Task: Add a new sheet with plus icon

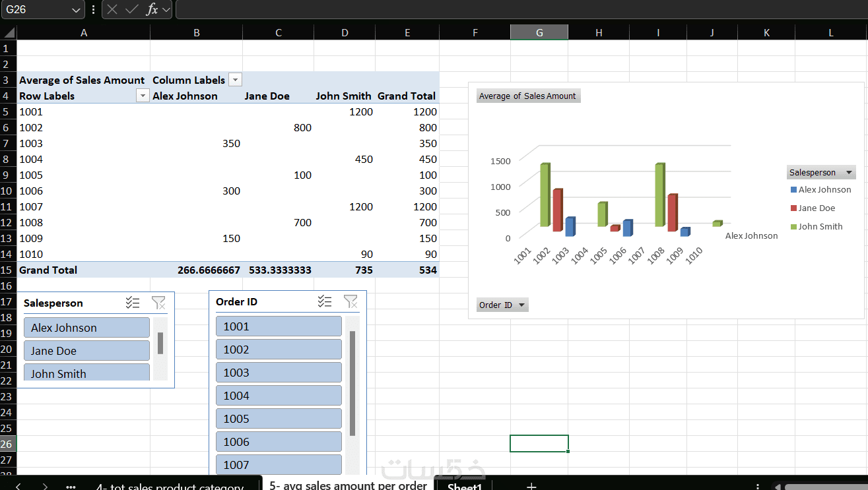Action: (x=531, y=486)
